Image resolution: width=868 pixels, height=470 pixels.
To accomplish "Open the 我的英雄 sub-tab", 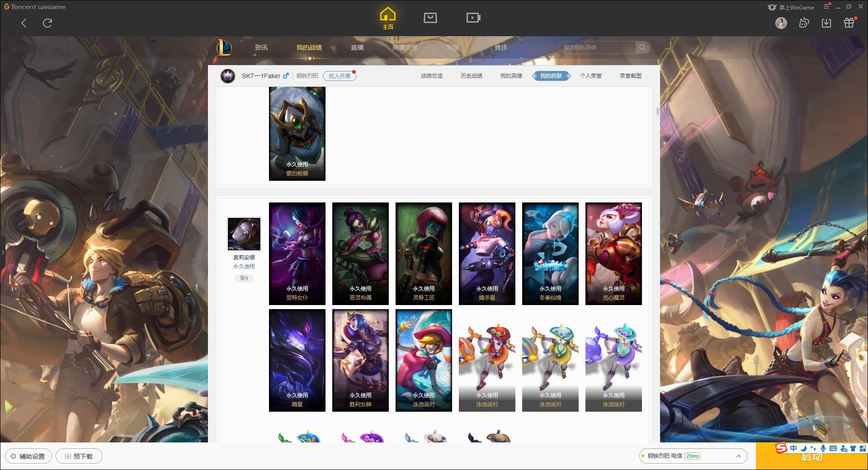I will coord(511,76).
